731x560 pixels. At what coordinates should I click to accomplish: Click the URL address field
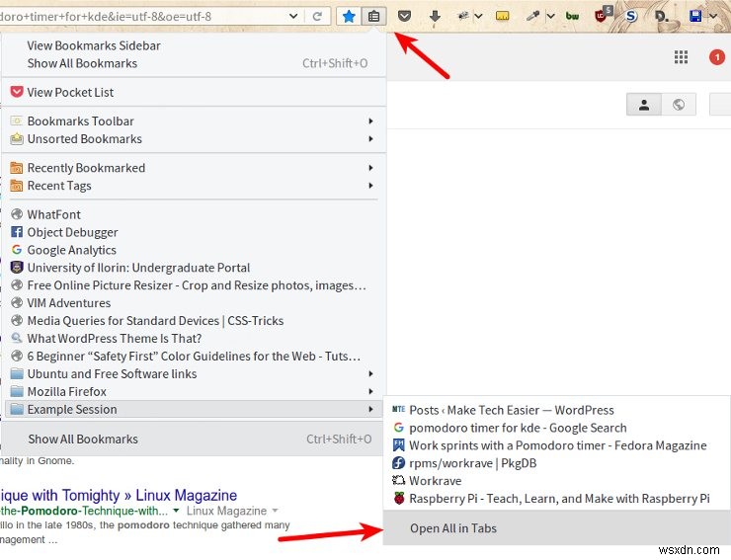[140, 17]
